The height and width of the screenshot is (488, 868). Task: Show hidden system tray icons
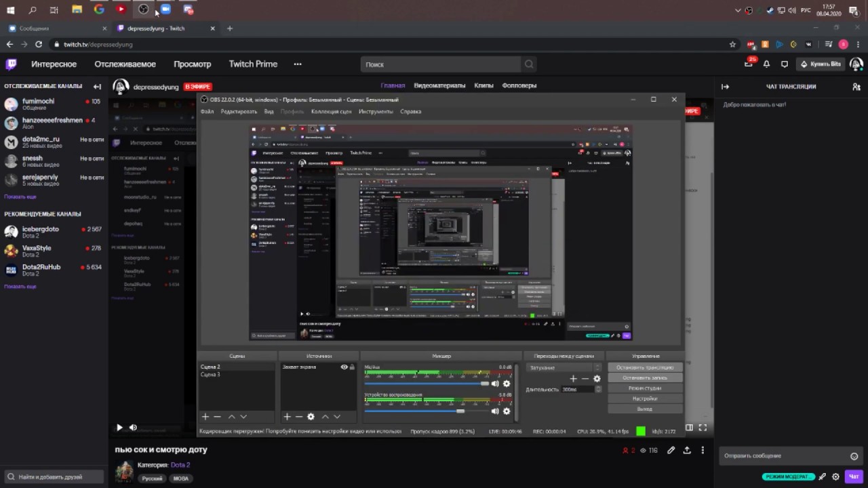[738, 10]
